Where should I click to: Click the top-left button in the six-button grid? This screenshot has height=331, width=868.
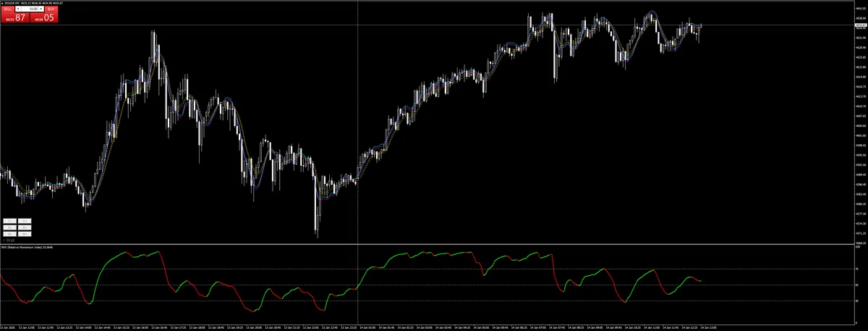pyautogui.click(x=10, y=221)
